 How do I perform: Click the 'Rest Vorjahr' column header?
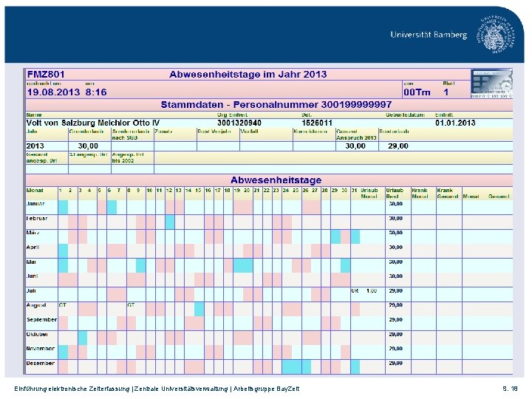214,132
